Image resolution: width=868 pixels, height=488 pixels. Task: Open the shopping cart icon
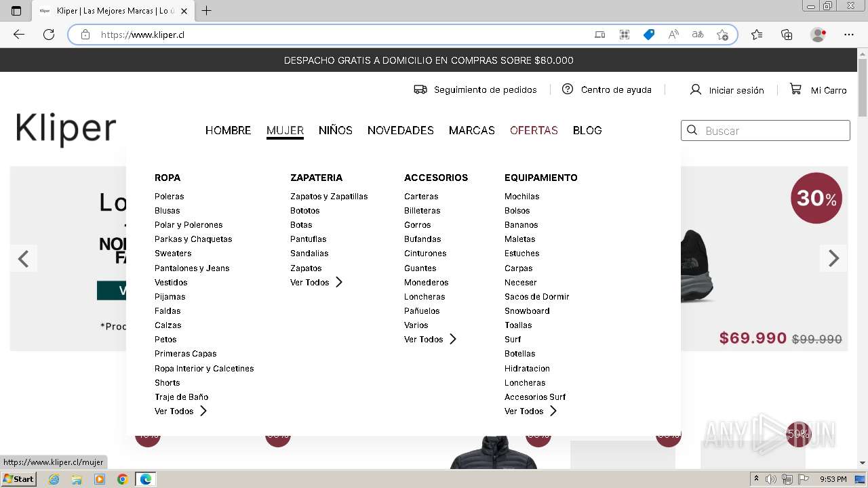click(x=795, y=89)
